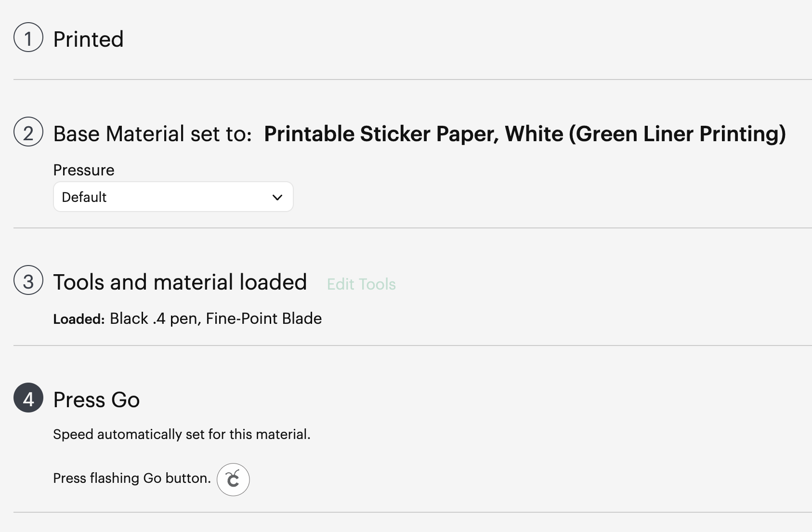Click the Pressure dropdown chevron arrow
Screen dimensions: 812x532
(277, 197)
